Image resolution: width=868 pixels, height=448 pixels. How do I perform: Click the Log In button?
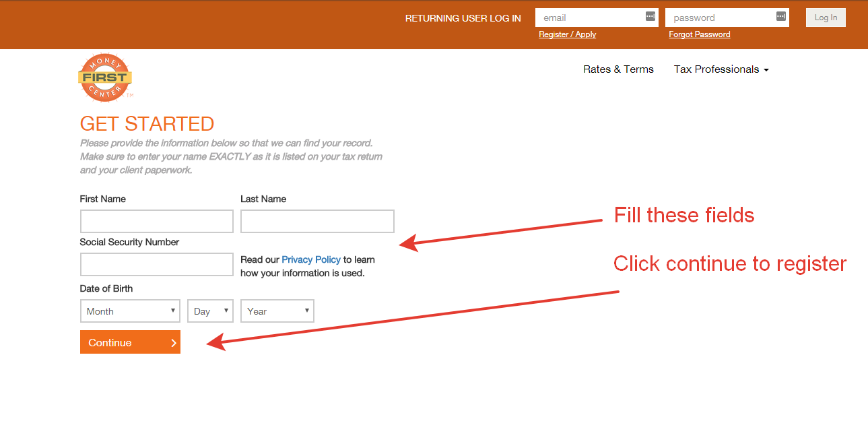tap(826, 18)
